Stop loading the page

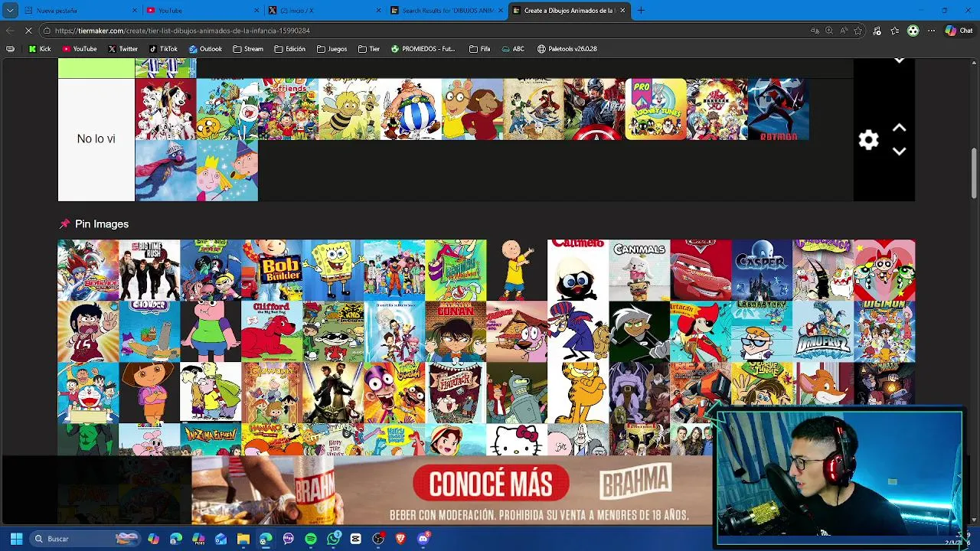pyautogui.click(x=28, y=31)
